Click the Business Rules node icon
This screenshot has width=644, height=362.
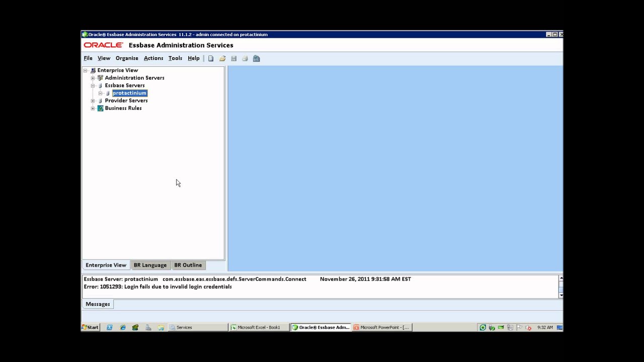(100, 108)
